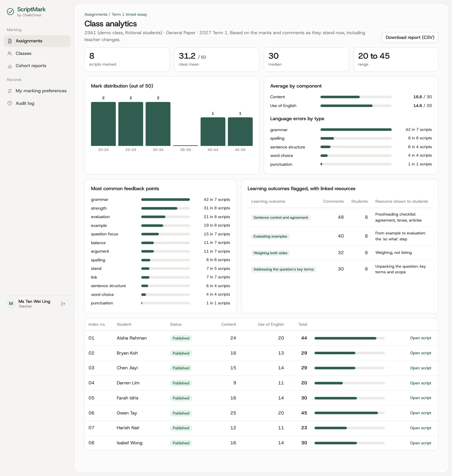Open script for Chen Jiayi
This screenshot has width=452, height=476.
point(420,368)
